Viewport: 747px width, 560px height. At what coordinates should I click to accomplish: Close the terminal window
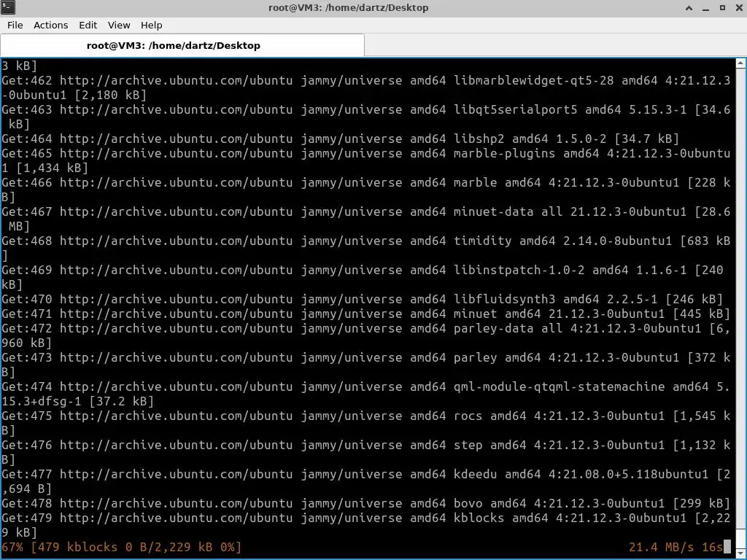tap(739, 7)
